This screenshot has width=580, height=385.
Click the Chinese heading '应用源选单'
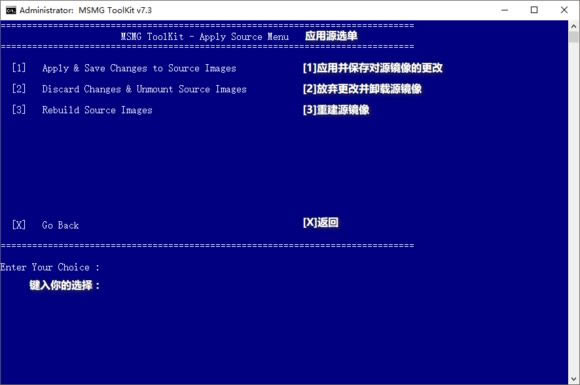click(x=331, y=36)
